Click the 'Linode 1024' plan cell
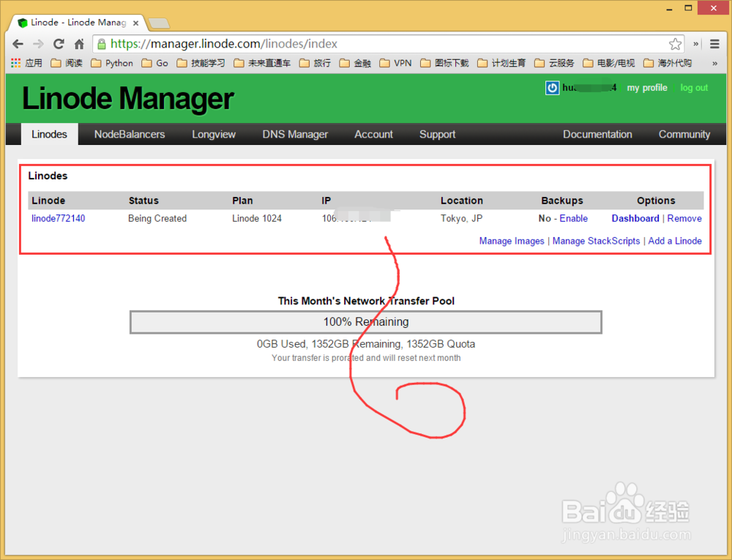 click(x=257, y=218)
